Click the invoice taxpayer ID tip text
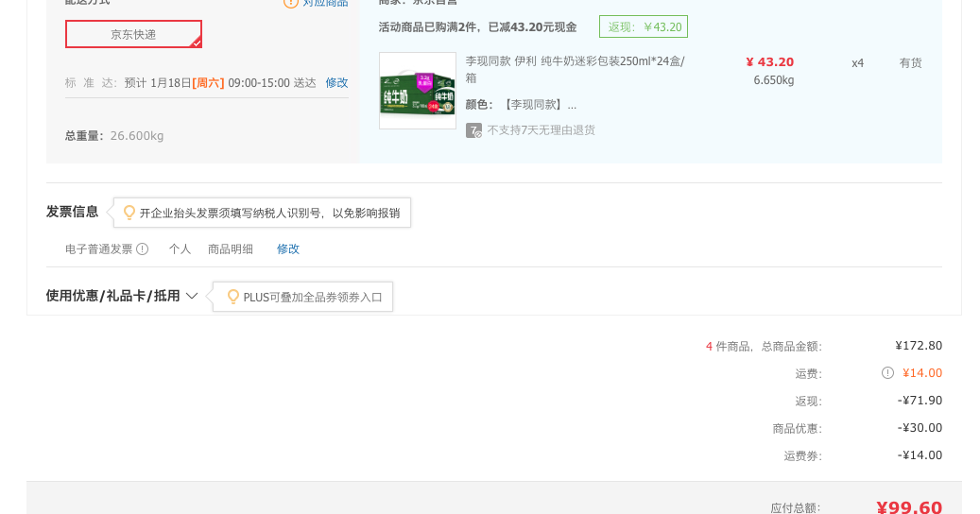 point(269,214)
